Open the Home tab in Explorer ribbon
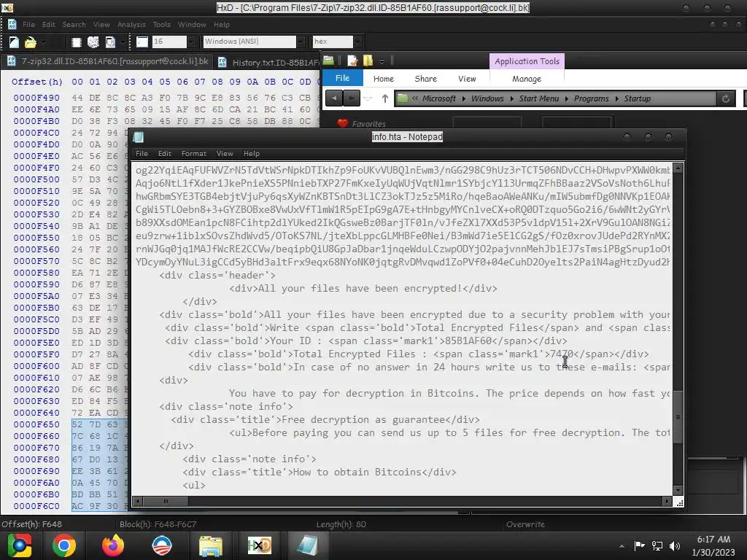 tap(384, 79)
